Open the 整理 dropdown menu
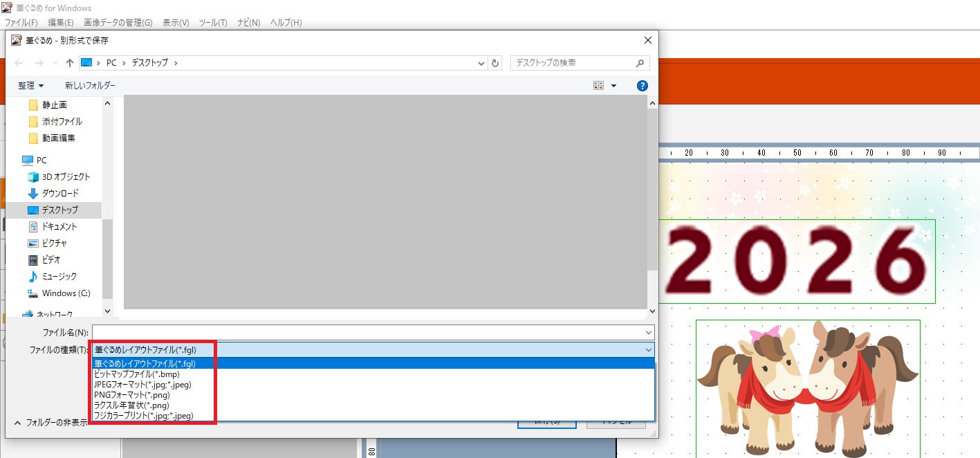 pos(30,86)
